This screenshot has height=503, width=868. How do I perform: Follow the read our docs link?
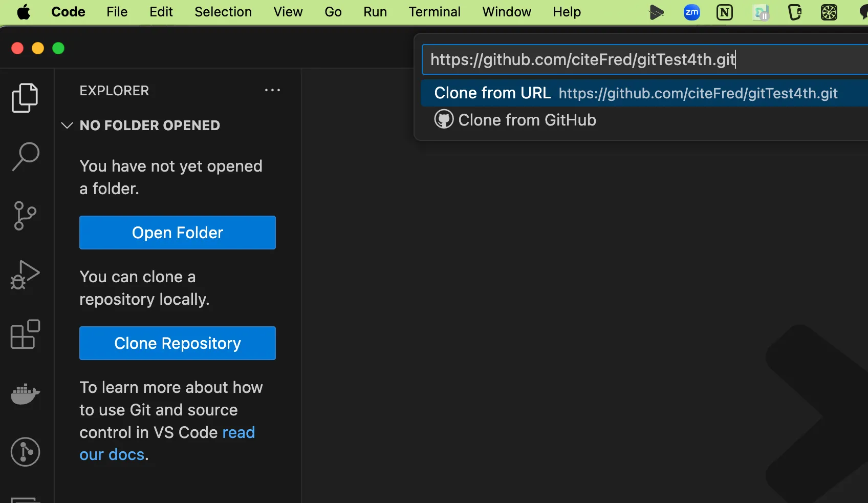[x=238, y=433]
